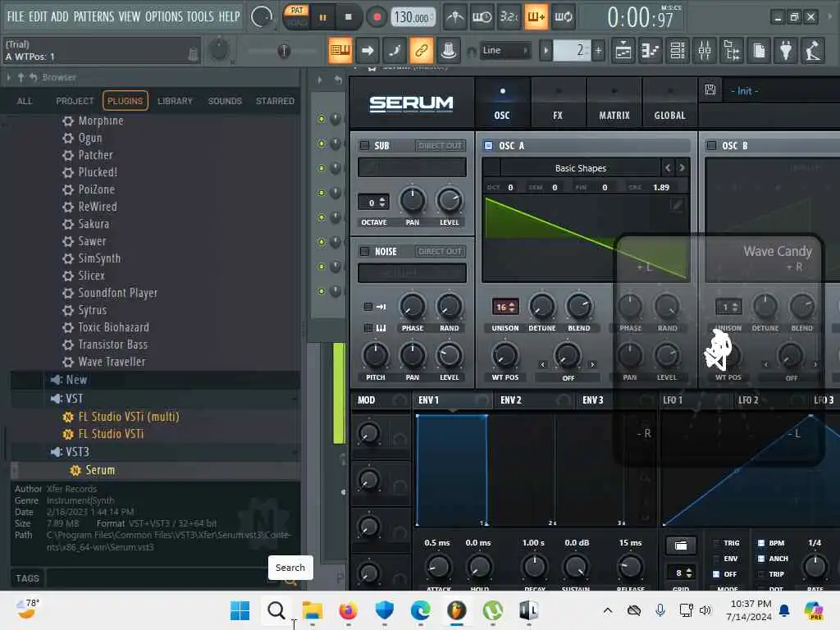The width and height of the screenshot is (840, 630).
Task: Open the channel rack icon
Action: (x=677, y=51)
